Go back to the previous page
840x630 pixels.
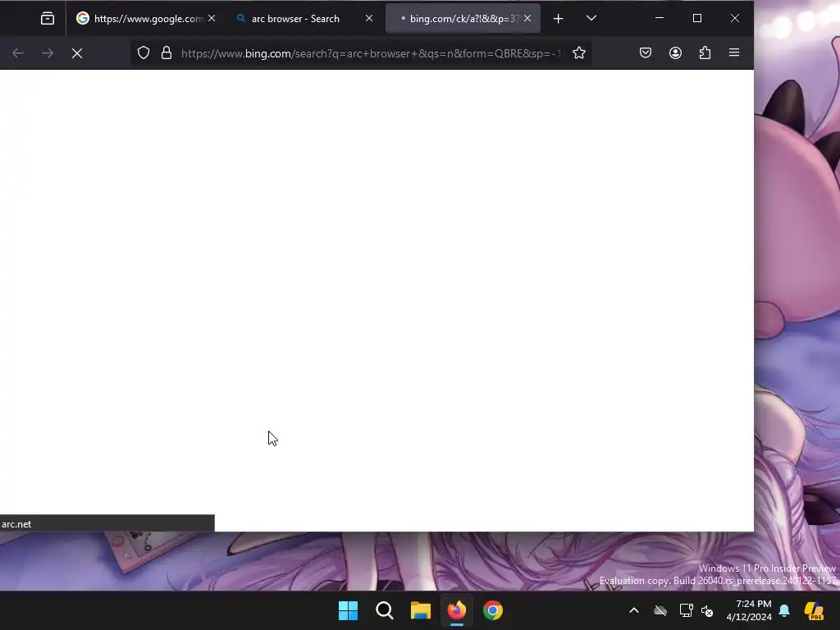pyautogui.click(x=18, y=53)
